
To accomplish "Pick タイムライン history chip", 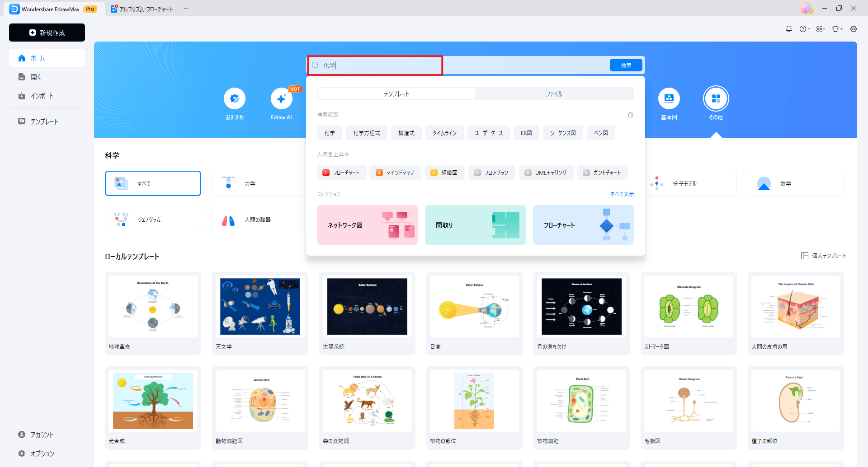I will [x=444, y=133].
